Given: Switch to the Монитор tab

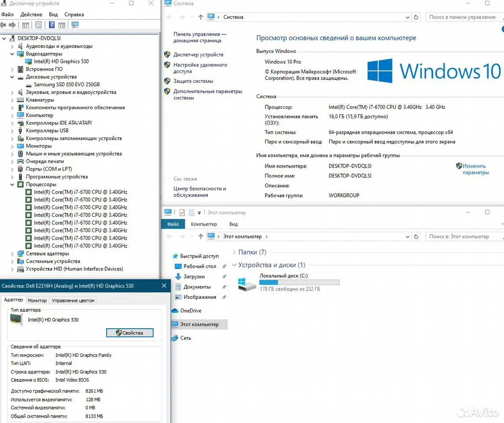Looking at the screenshot, I should click(x=37, y=301).
